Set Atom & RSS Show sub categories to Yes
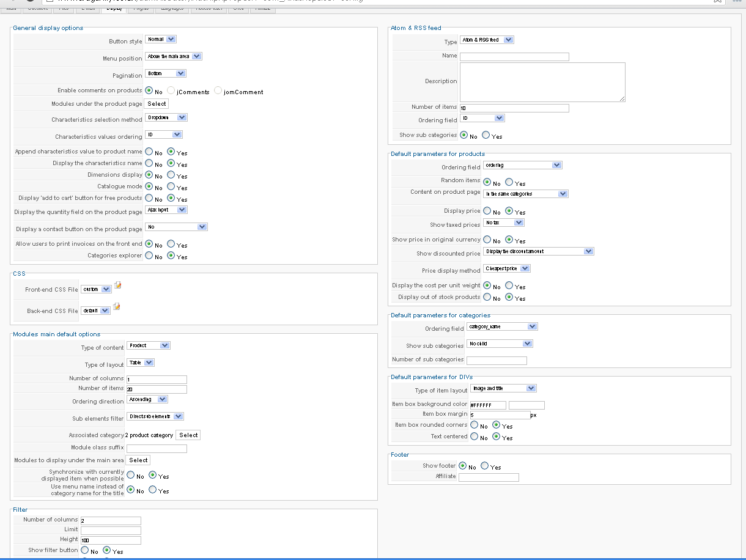Screen dimensions: 746x560 (x=486, y=135)
